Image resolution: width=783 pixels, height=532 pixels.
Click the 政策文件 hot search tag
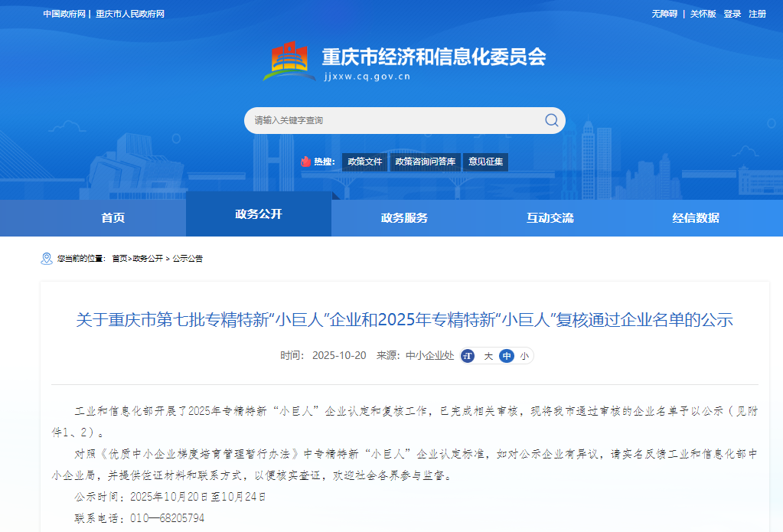click(x=364, y=162)
